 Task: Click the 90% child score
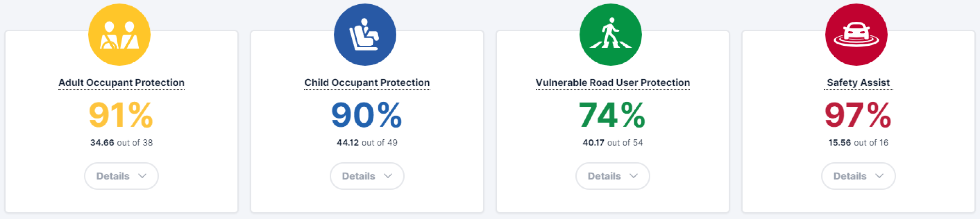coord(367,115)
